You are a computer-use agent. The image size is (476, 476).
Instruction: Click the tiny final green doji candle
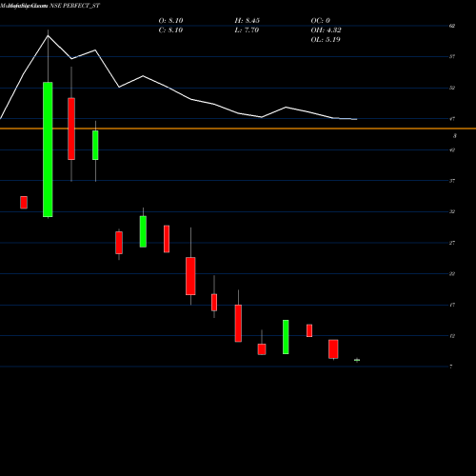pyautogui.click(x=357, y=360)
